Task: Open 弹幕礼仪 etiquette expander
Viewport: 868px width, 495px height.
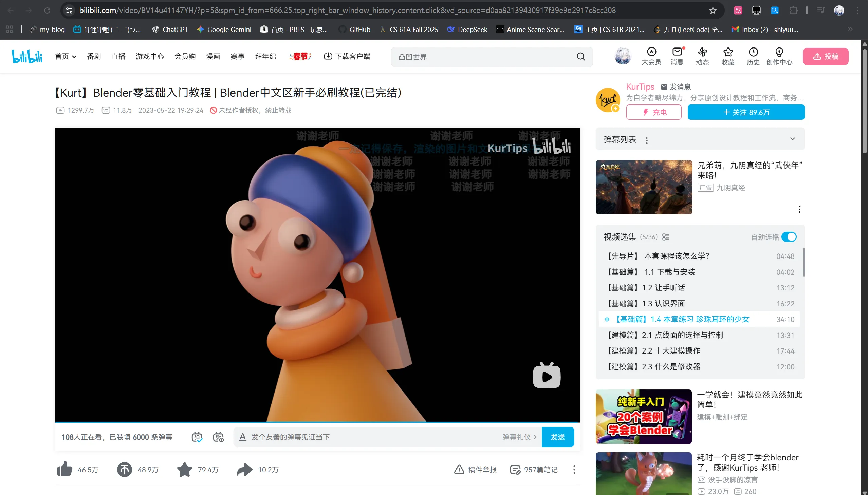Action: click(519, 437)
